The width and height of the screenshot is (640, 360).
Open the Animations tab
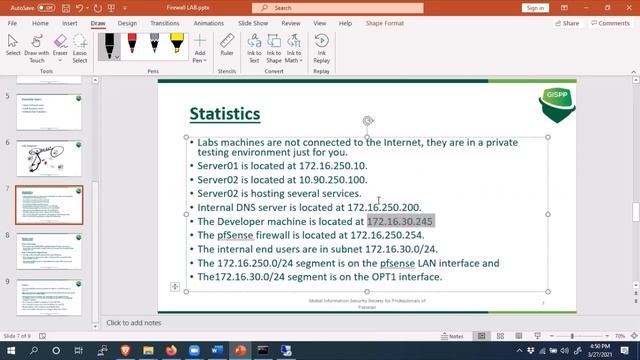(209, 23)
